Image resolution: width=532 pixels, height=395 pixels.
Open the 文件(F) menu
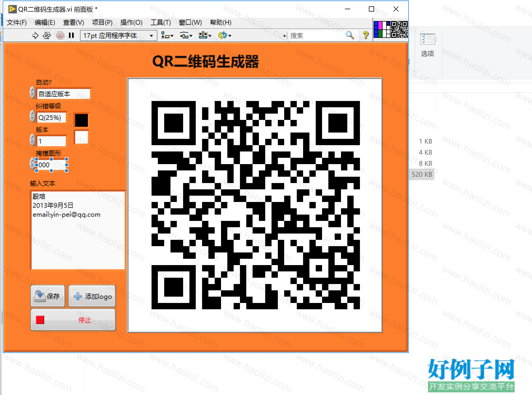[x=17, y=23]
